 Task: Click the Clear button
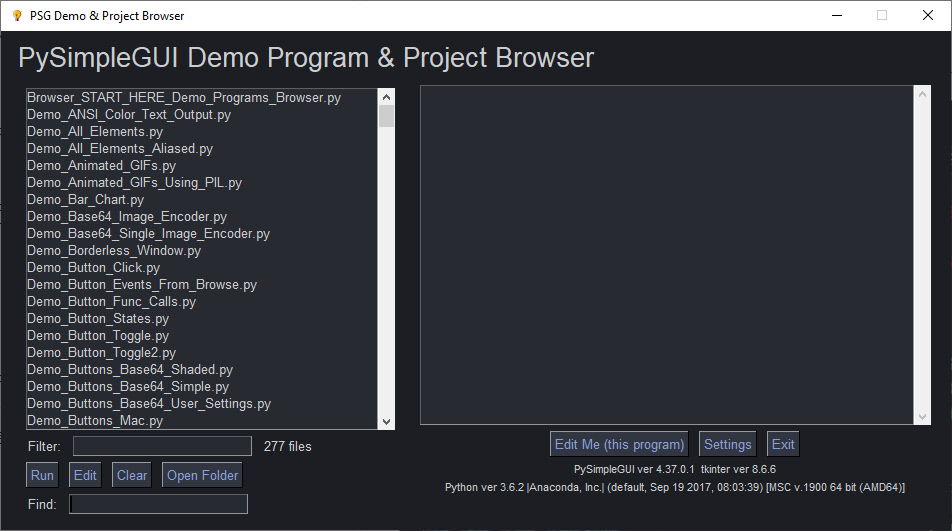tap(132, 475)
